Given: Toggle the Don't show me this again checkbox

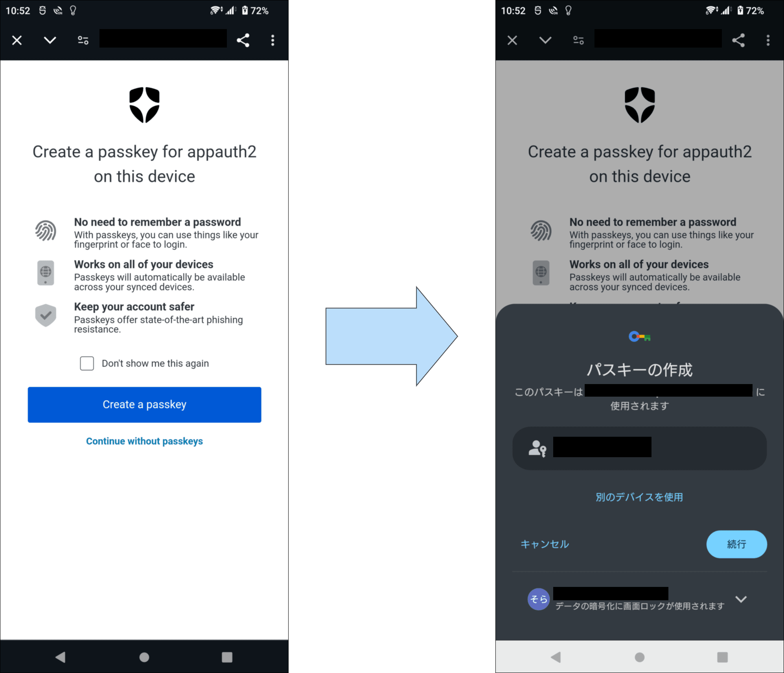Looking at the screenshot, I should click(87, 363).
